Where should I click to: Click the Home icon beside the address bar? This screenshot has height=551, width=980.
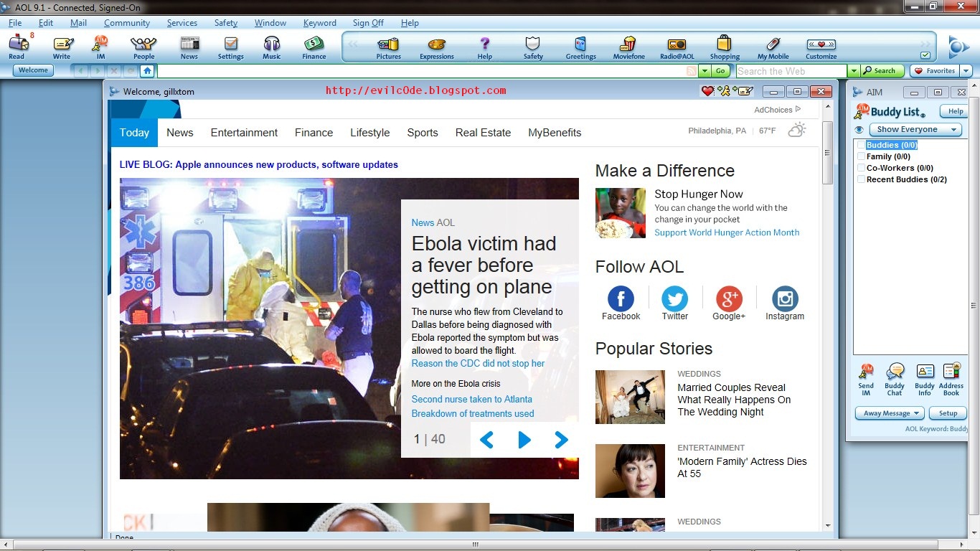point(147,71)
